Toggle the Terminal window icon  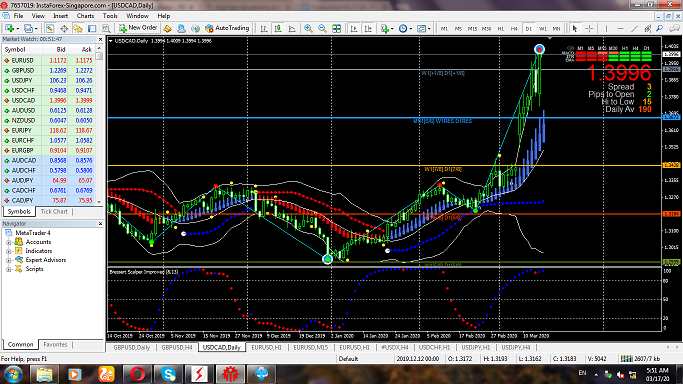[92, 28]
